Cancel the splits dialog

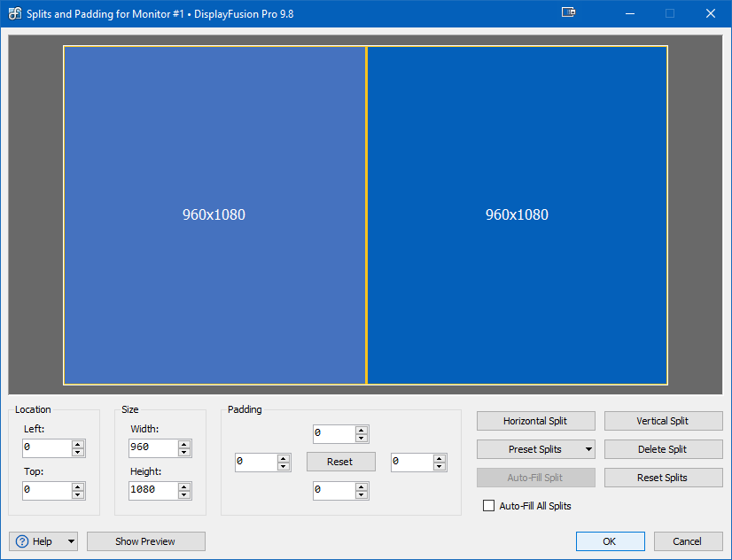pyautogui.click(x=687, y=541)
